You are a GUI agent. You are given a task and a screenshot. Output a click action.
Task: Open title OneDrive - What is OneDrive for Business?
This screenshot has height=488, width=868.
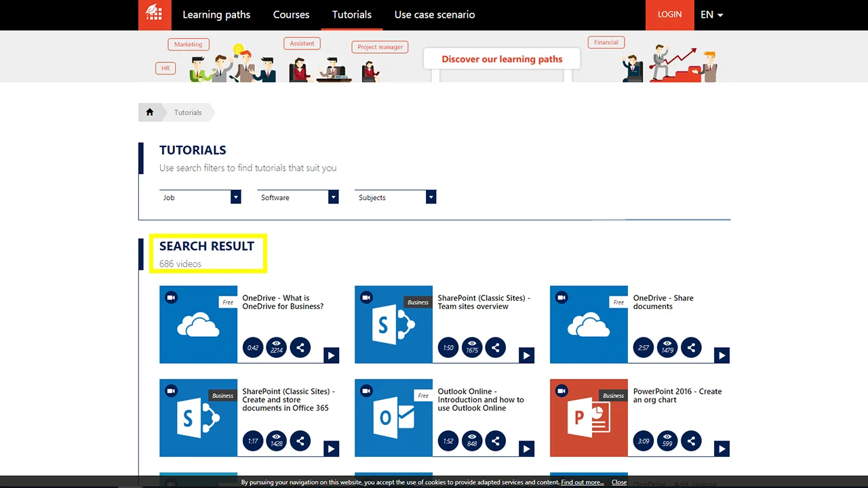[283, 302]
